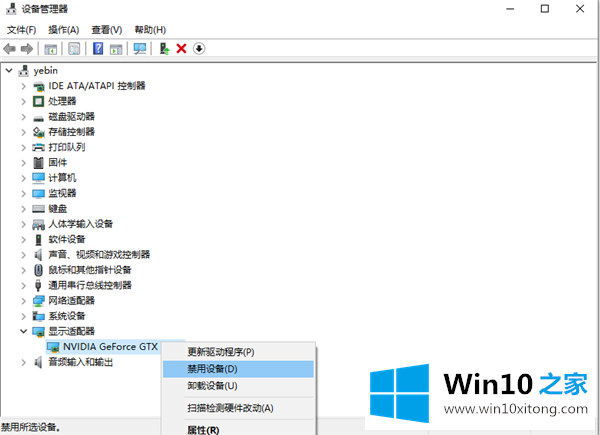Click the update driver toolbar icon
Image resolution: width=600 pixels, height=435 pixels.
[164, 49]
